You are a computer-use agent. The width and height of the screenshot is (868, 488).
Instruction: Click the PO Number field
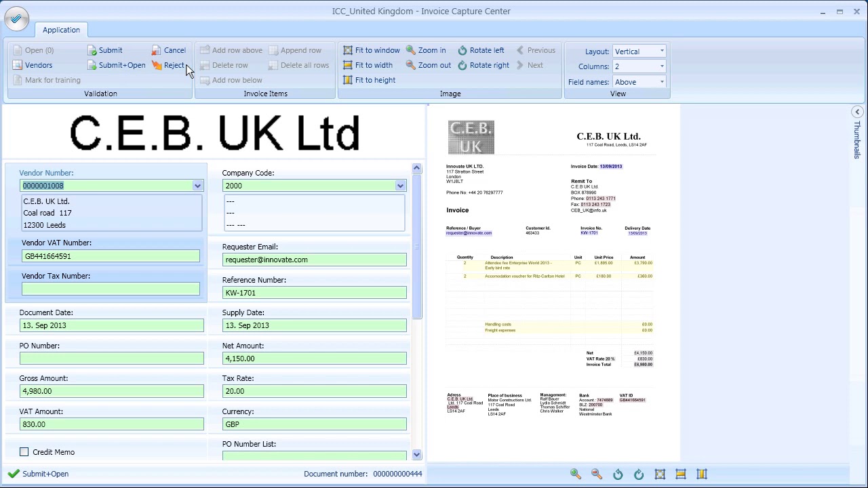[112, 359]
